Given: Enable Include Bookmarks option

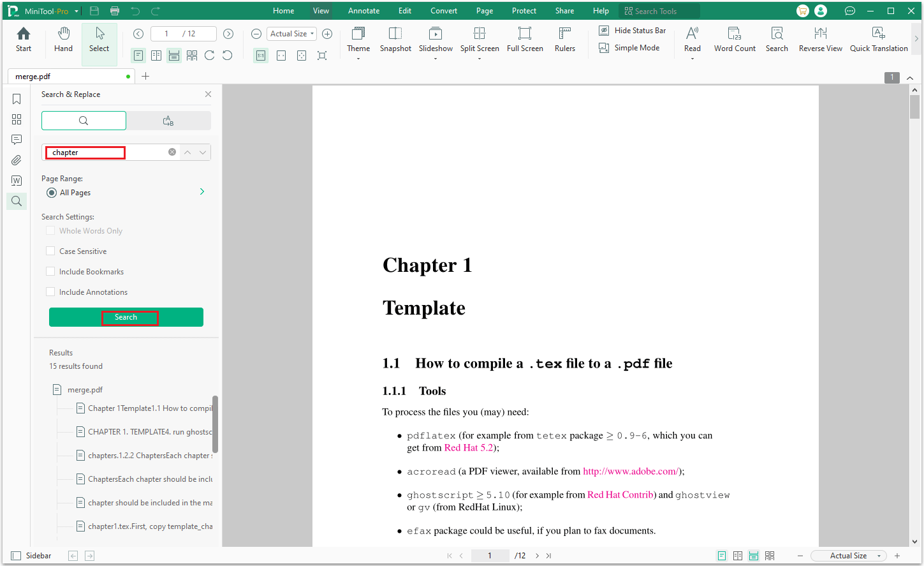Looking at the screenshot, I should [50, 271].
